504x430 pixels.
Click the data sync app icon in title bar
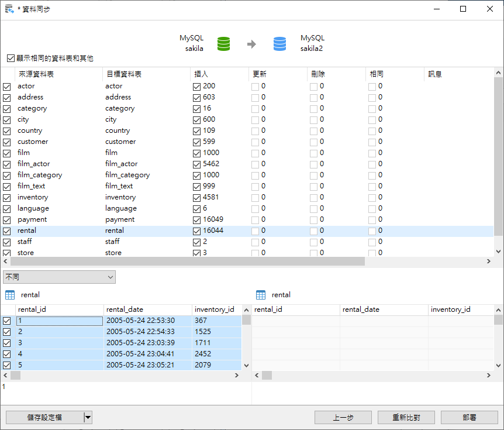[9, 9]
